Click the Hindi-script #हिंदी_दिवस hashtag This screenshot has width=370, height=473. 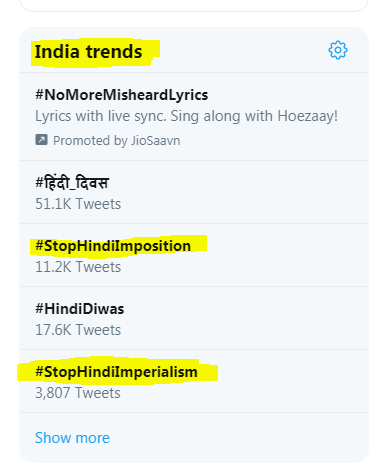72,183
